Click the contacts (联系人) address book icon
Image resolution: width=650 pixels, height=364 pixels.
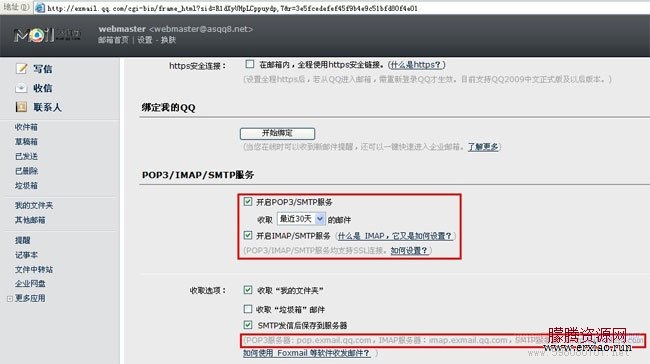(x=21, y=107)
